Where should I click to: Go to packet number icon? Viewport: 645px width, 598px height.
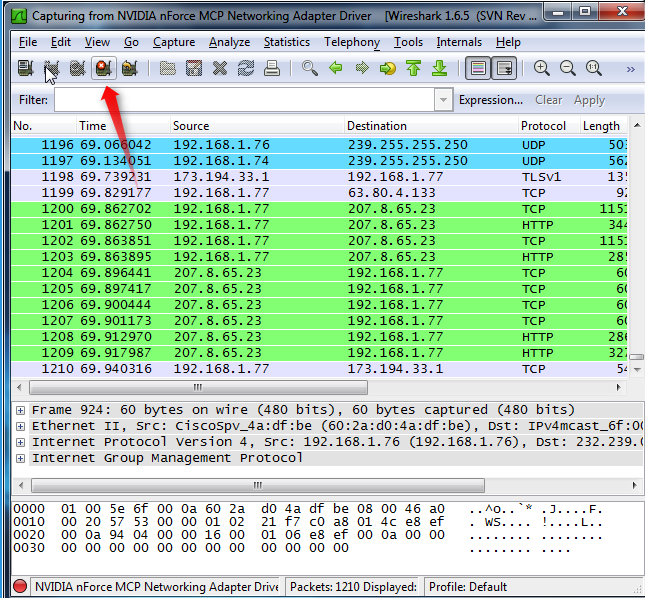388,68
